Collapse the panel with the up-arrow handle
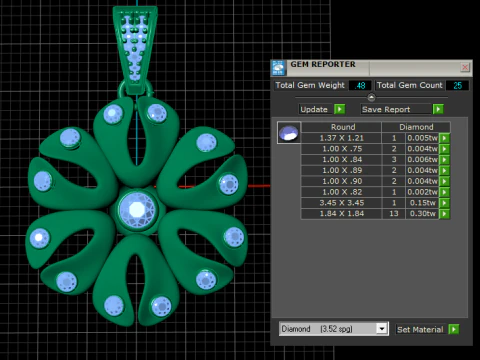The height and width of the screenshot is (360, 480). point(371,97)
